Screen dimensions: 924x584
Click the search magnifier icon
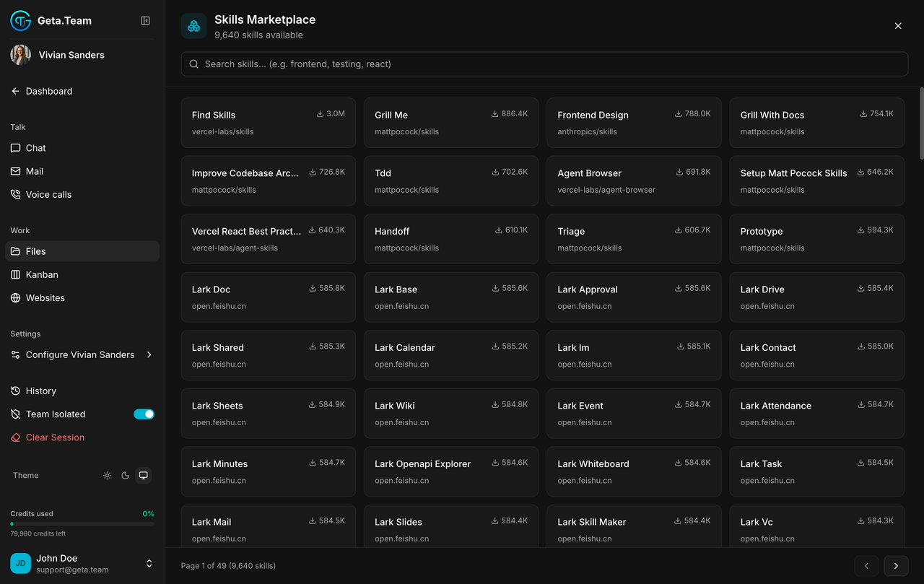coord(193,64)
